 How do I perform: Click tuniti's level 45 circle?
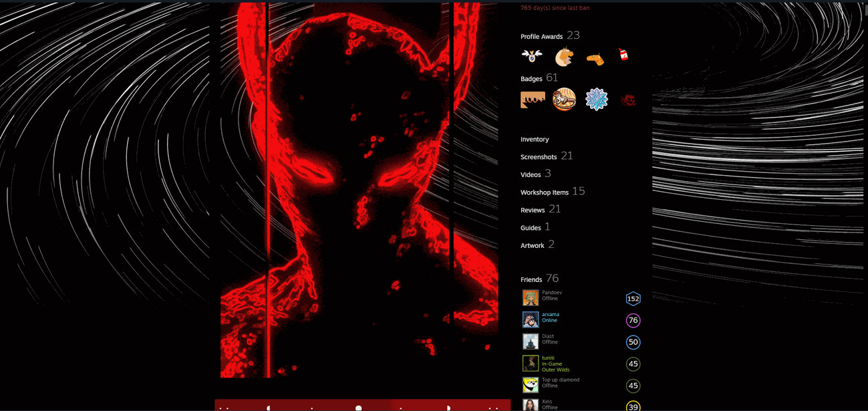point(633,364)
